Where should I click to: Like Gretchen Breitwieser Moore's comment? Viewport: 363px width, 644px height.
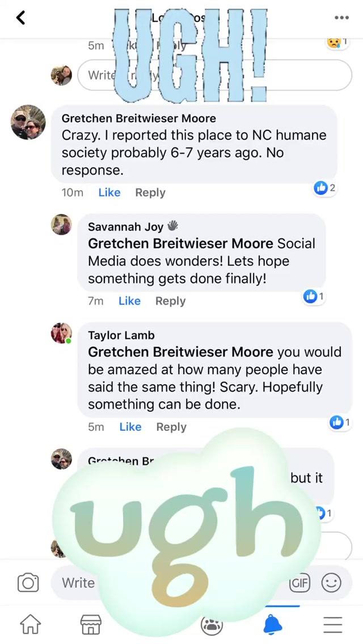tap(109, 193)
